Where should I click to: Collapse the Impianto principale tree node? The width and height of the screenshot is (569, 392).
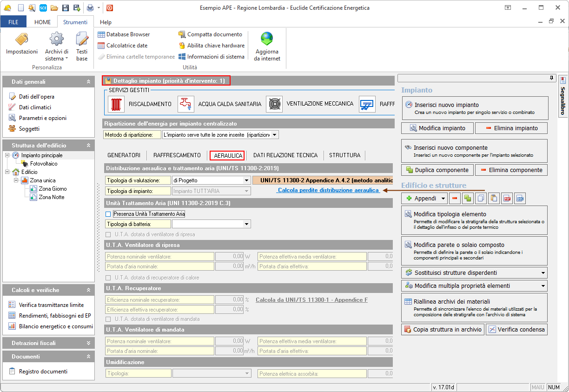[x=7, y=155]
